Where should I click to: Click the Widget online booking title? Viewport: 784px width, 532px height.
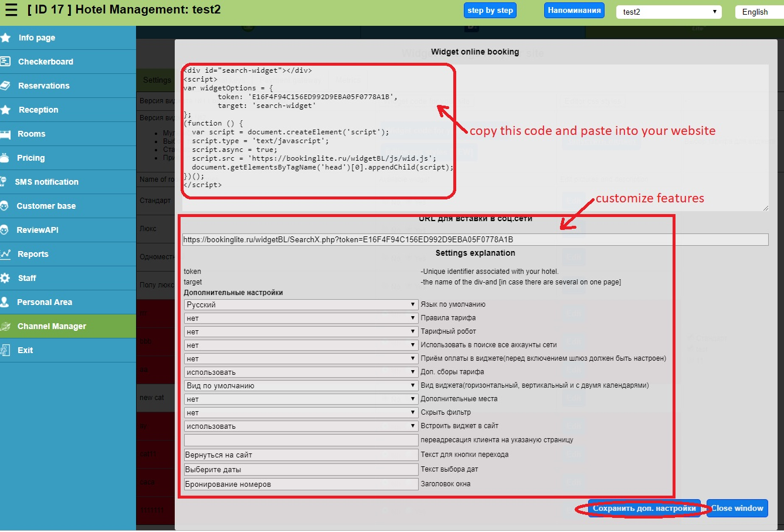coord(475,52)
